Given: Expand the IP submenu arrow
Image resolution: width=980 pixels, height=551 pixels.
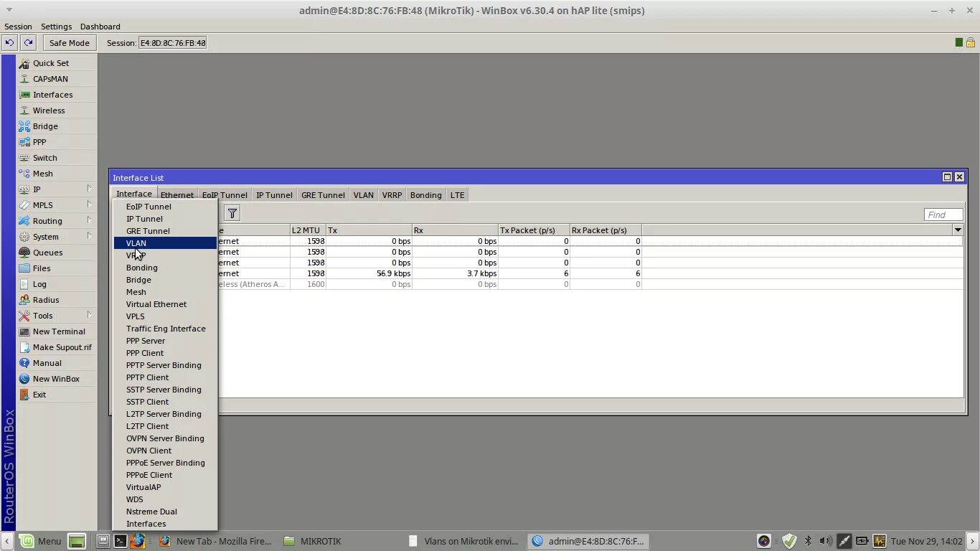Looking at the screenshot, I should 89,189.
